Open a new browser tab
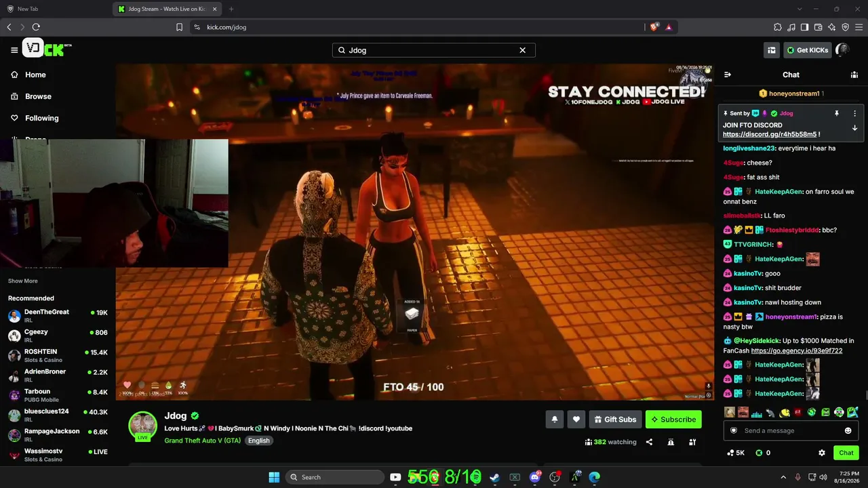Image resolution: width=868 pixels, height=488 pixels. pyautogui.click(x=231, y=9)
